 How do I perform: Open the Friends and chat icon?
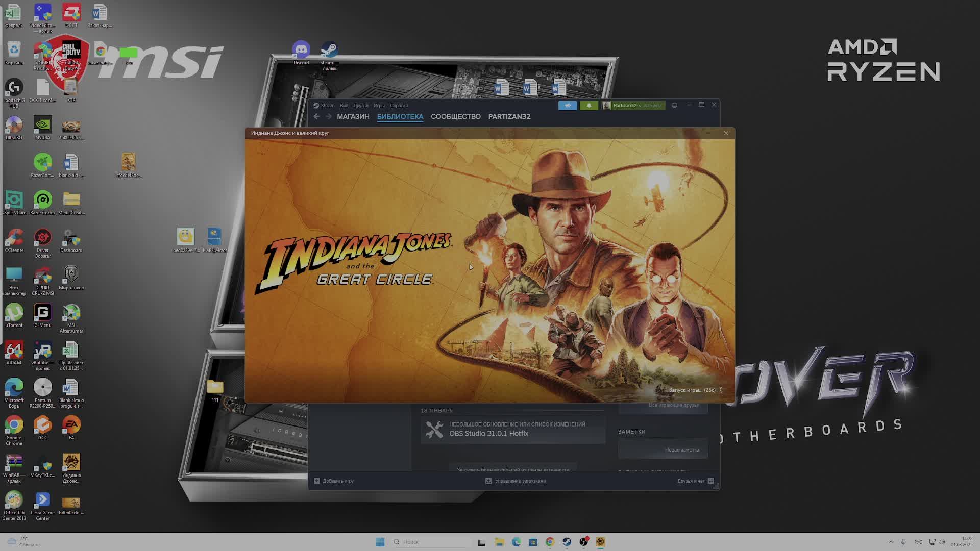coord(710,481)
